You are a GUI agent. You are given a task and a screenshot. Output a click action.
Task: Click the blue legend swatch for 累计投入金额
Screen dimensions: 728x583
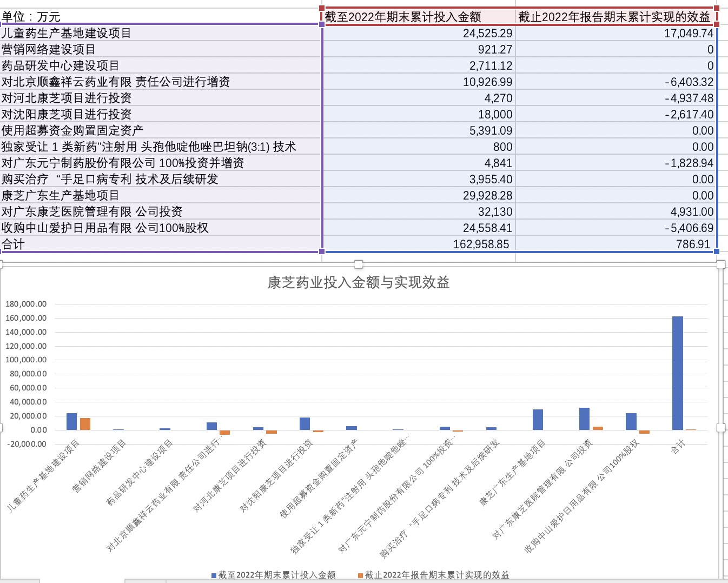[x=214, y=575]
